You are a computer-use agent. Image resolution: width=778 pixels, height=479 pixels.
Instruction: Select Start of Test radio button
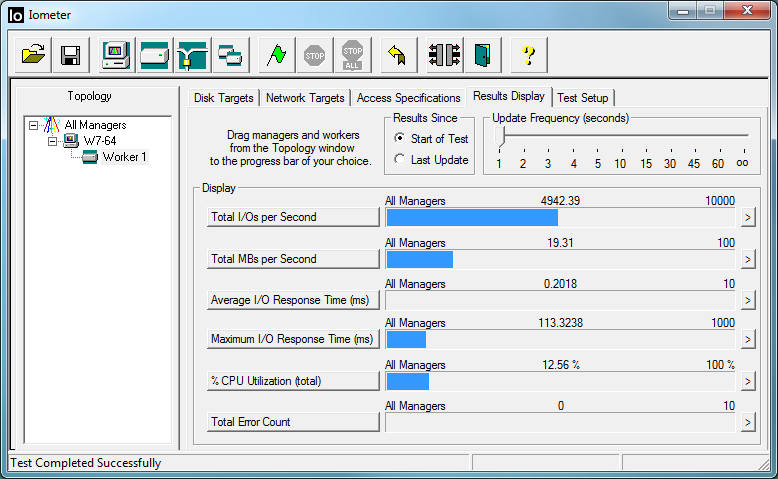click(399, 138)
